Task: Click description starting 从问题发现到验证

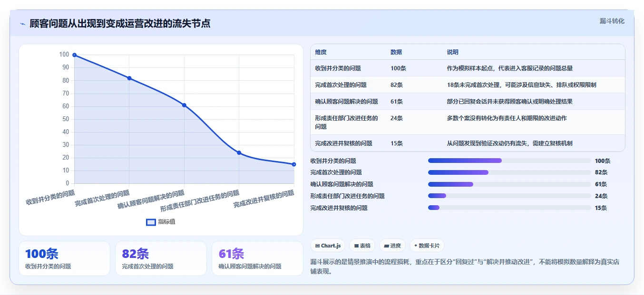Action: 509,143
